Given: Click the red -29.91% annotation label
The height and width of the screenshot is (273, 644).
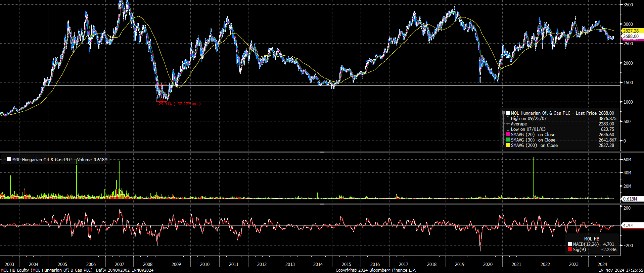Looking at the screenshot, I should pos(179,104).
